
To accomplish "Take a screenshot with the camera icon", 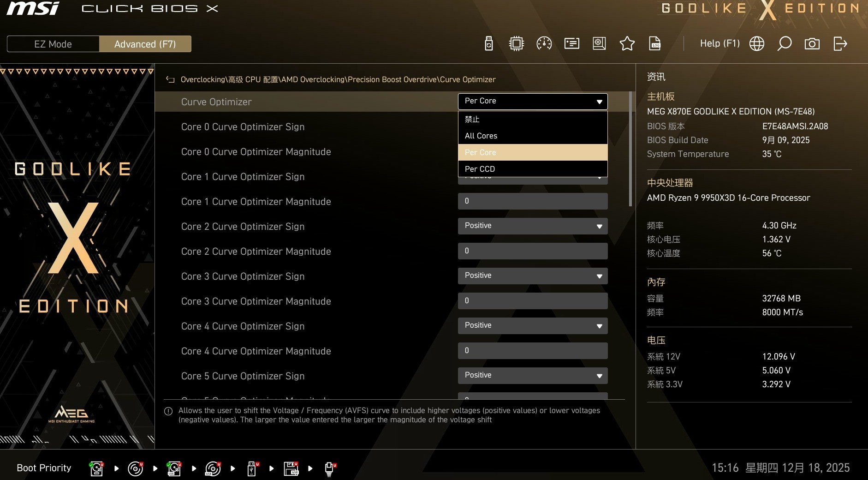I will click(812, 44).
